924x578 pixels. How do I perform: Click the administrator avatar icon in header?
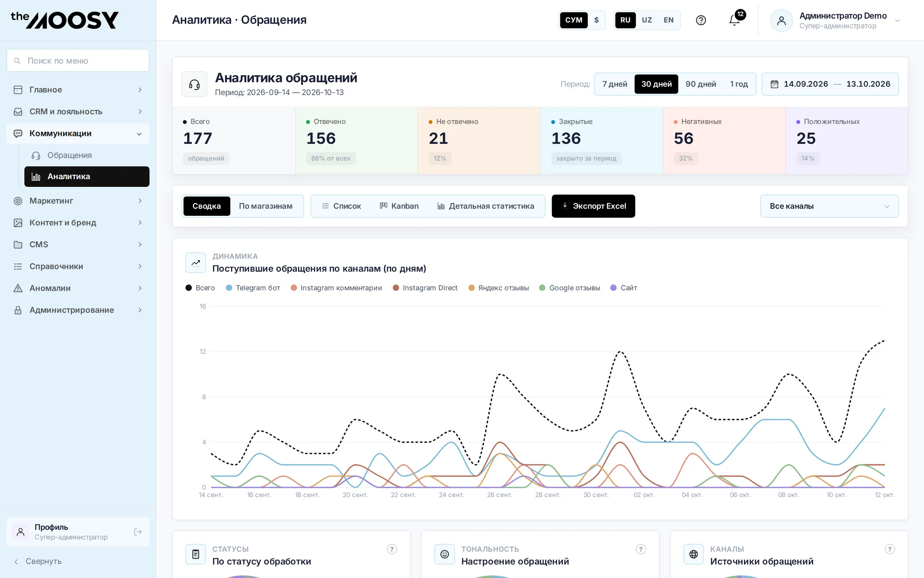(x=781, y=20)
